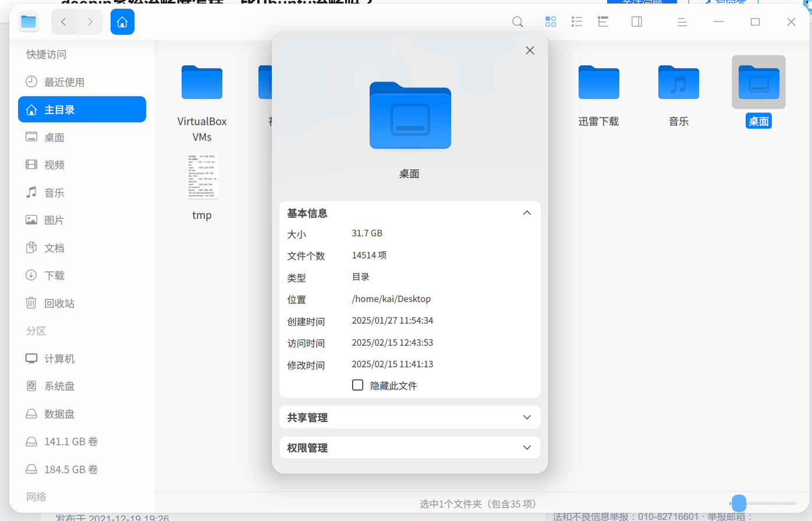Select the tmp file thumbnail

coord(202,176)
